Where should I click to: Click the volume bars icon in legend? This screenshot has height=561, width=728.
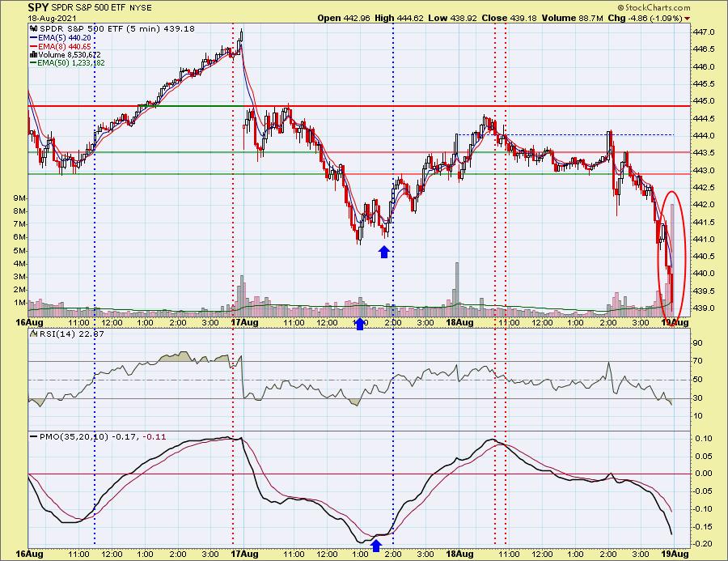tap(33, 55)
